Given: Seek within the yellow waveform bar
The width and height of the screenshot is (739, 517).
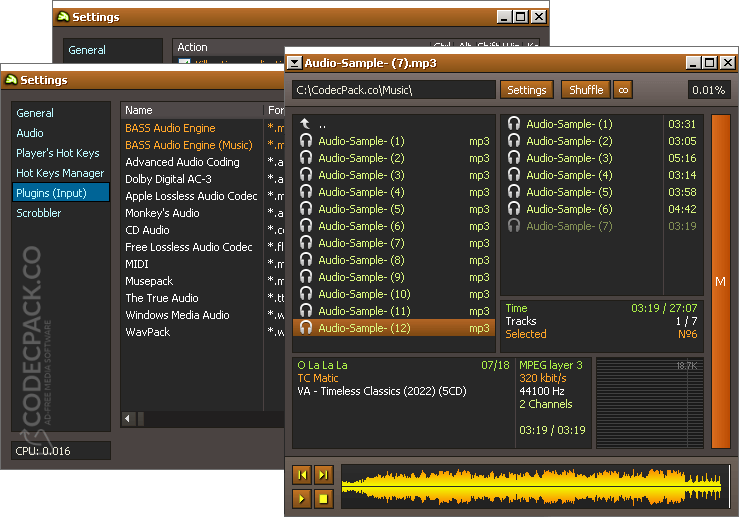Looking at the screenshot, I should pos(531,486).
